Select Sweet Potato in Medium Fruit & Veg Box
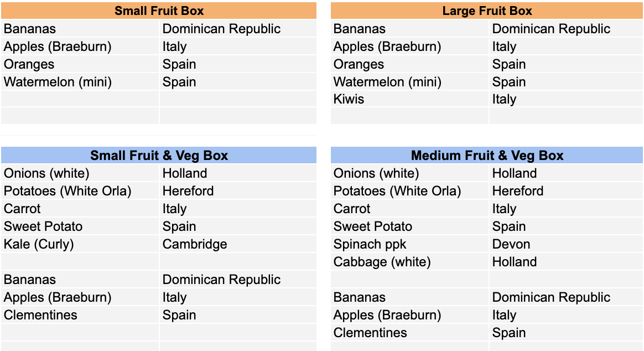The height and width of the screenshot is (351, 644). tap(409, 226)
